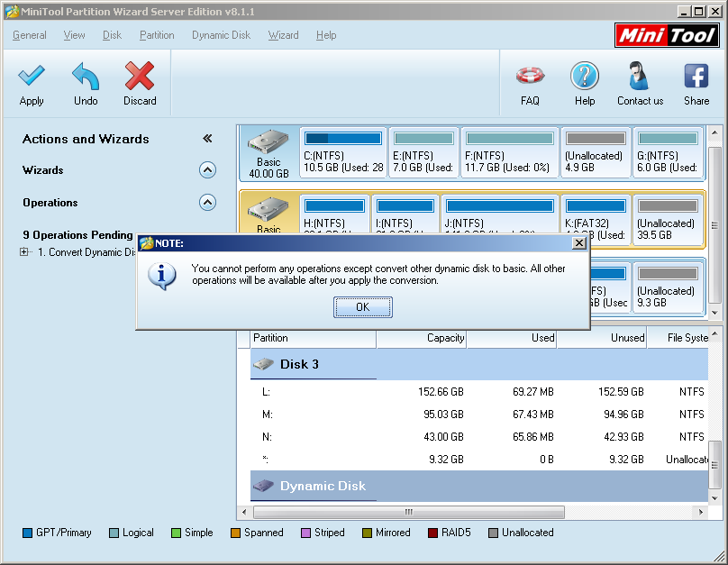Select the E:(NTFS) 7.0 GB partition block
Screen dimensions: 728x565
pyautogui.click(x=423, y=152)
